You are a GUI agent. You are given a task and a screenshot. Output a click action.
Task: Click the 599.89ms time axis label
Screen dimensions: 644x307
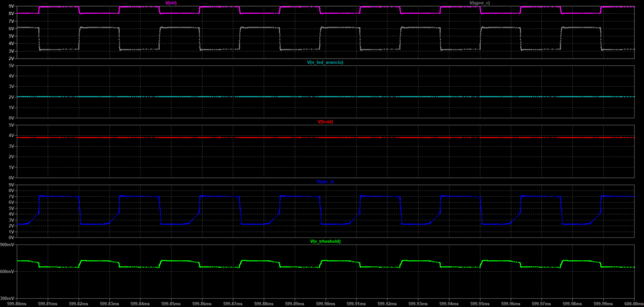pyautogui.click(x=294, y=304)
